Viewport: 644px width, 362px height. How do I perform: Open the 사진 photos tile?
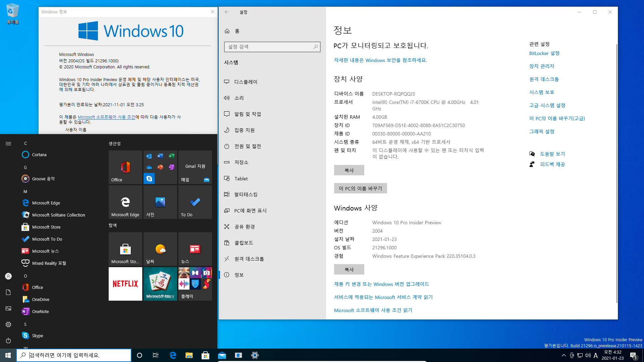click(x=160, y=202)
